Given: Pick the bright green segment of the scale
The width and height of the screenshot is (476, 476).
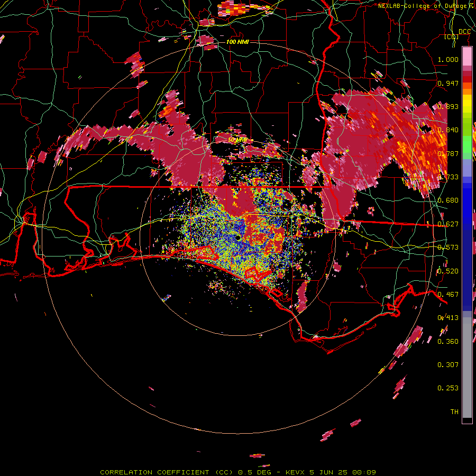Looking at the screenshot, I should [467, 144].
